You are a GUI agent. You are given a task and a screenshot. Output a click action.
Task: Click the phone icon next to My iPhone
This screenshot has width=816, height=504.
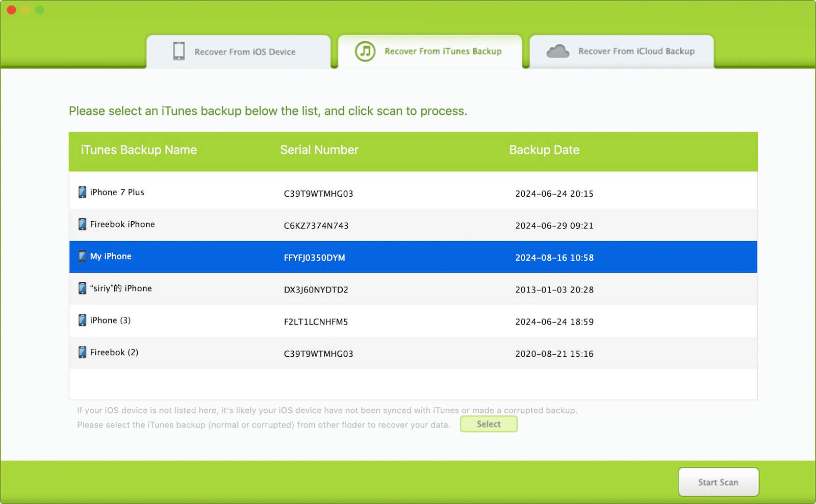tap(82, 256)
